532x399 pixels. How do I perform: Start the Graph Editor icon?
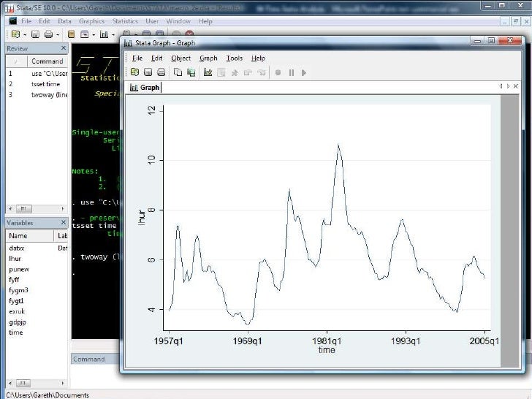[x=208, y=72]
